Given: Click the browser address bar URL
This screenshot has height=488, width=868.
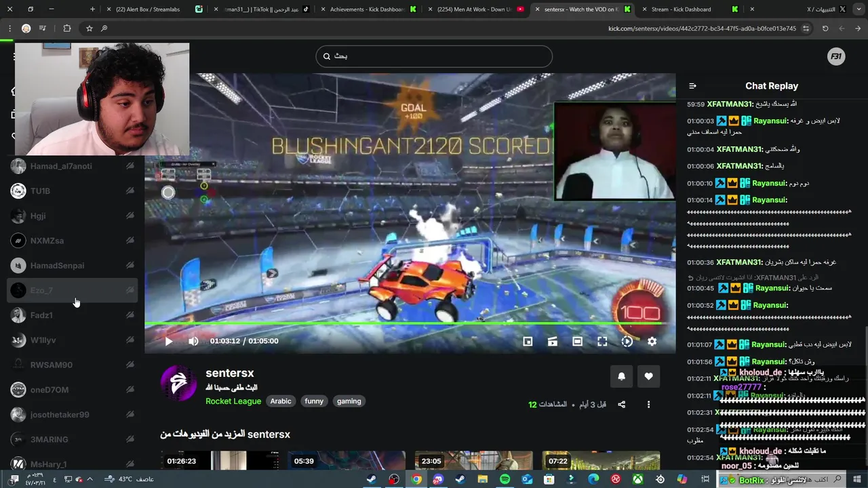Looking at the screenshot, I should [x=702, y=28].
